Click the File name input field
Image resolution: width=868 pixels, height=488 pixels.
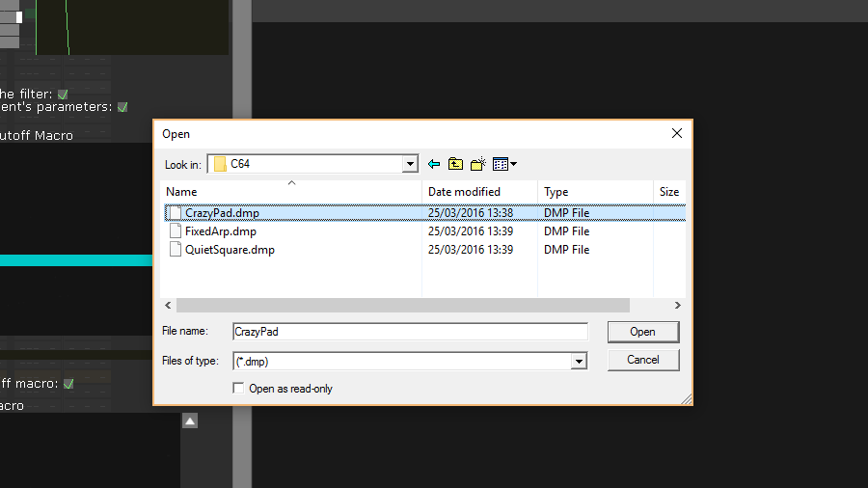click(x=410, y=332)
